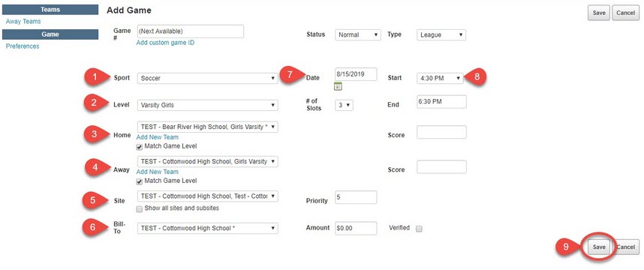The width and height of the screenshot is (644, 270).
Task: Click the bottom Save button
Action: pyautogui.click(x=599, y=247)
